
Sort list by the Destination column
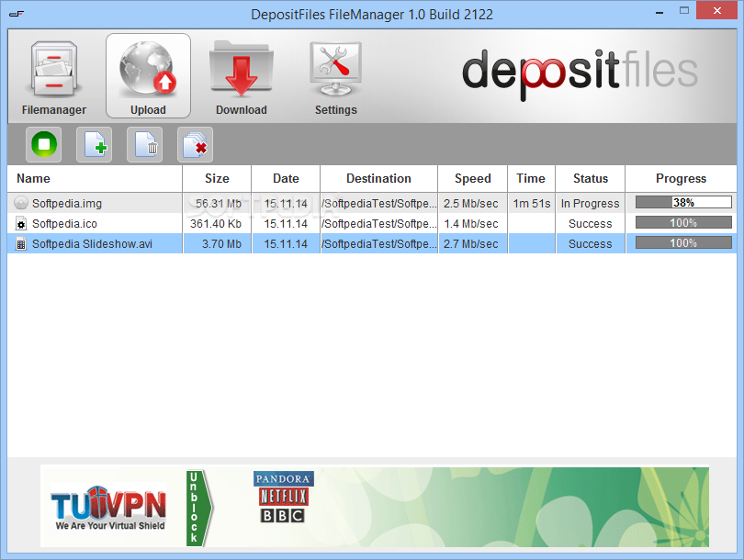(x=378, y=179)
